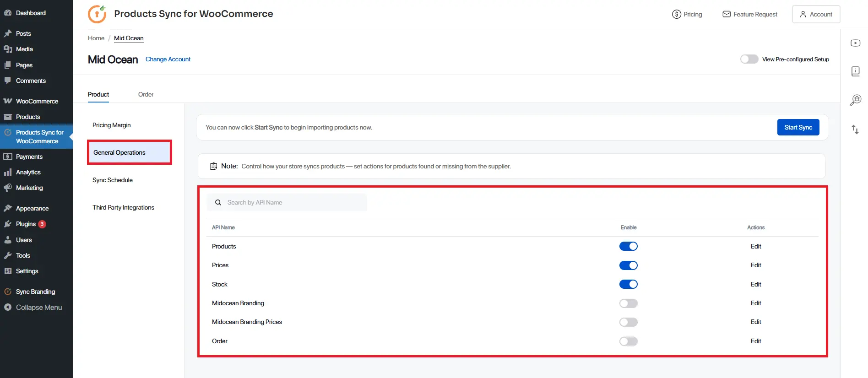The width and height of the screenshot is (868, 378).
Task: Click the Payments dollar icon
Action: 8,157
